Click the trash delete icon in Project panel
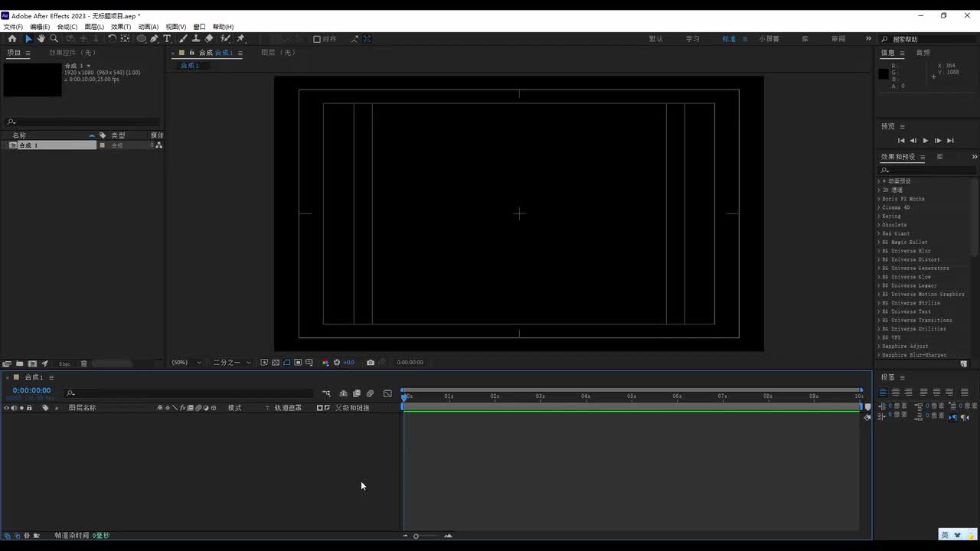 coord(84,364)
